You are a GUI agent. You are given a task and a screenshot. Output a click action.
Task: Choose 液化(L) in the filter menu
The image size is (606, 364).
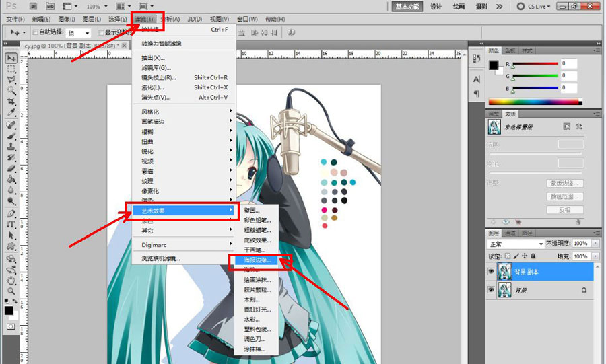click(184, 87)
